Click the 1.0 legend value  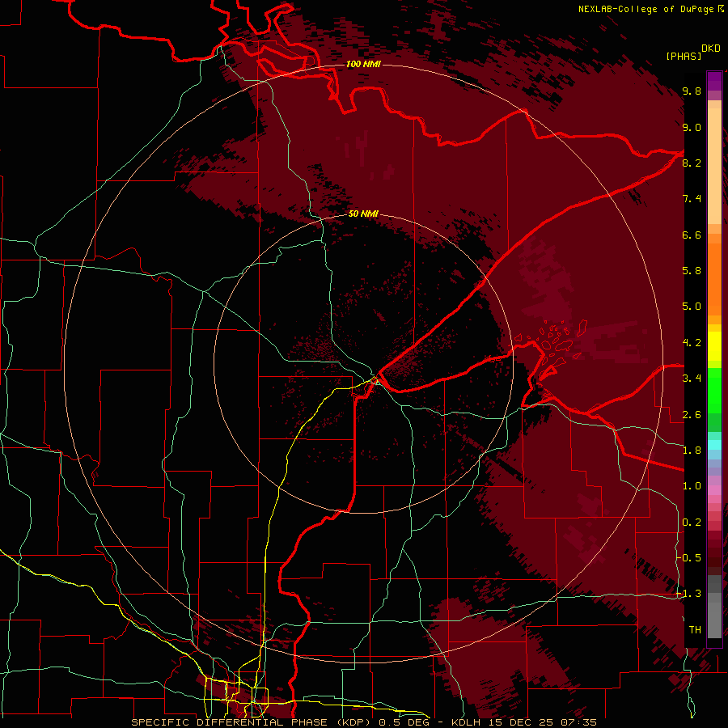tap(692, 486)
